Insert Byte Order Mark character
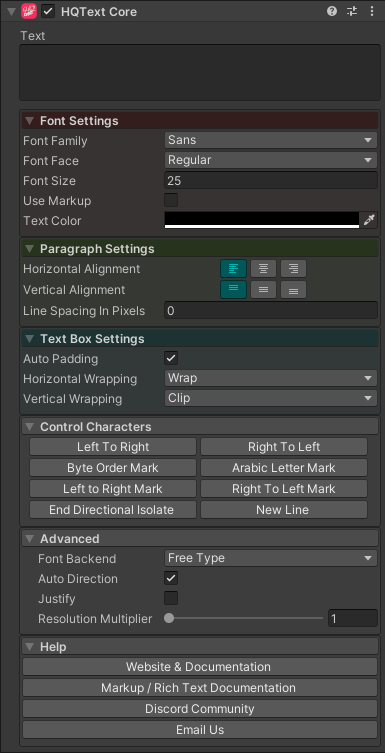 [x=113, y=468]
